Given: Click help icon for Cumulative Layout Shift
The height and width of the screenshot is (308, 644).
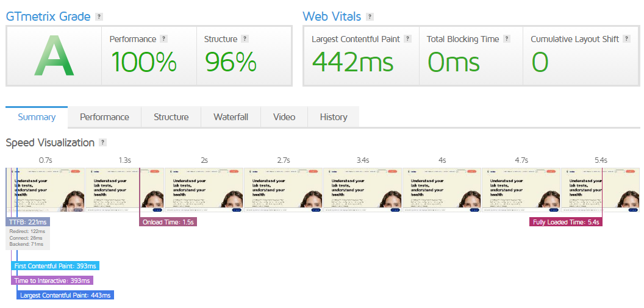Looking at the screenshot, I should tap(627, 39).
